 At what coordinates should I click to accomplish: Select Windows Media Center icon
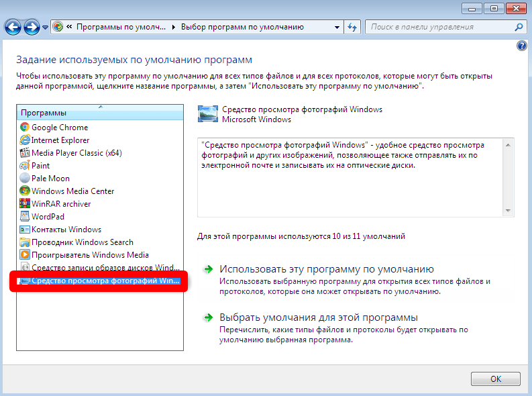click(x=24, y=191)
